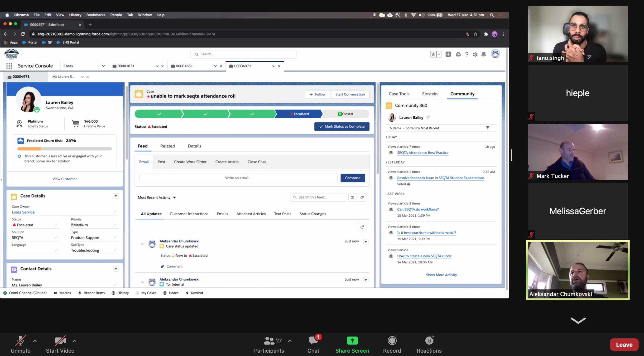The width and height of the screenshot is (644, 356).
Task: Click the Salesforce notifications bell icon
Action: pos(484,54)
